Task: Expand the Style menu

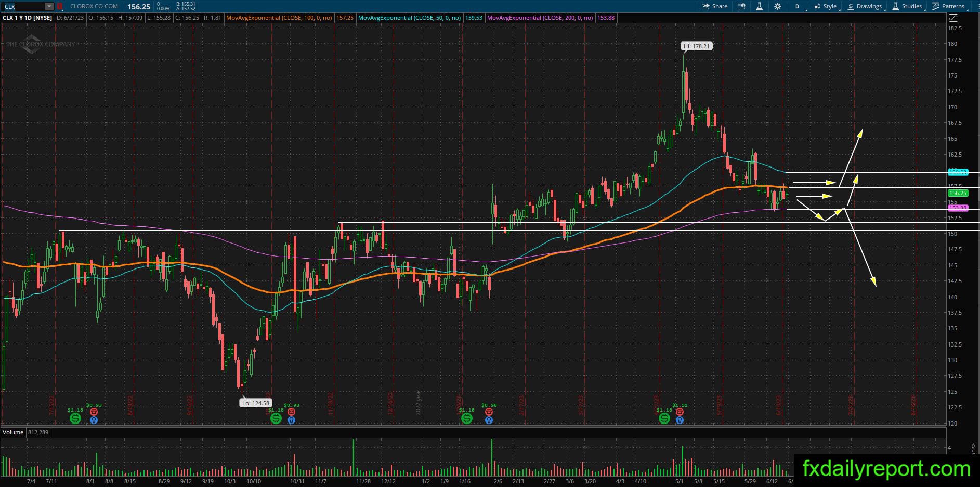Action: [827, 6]
